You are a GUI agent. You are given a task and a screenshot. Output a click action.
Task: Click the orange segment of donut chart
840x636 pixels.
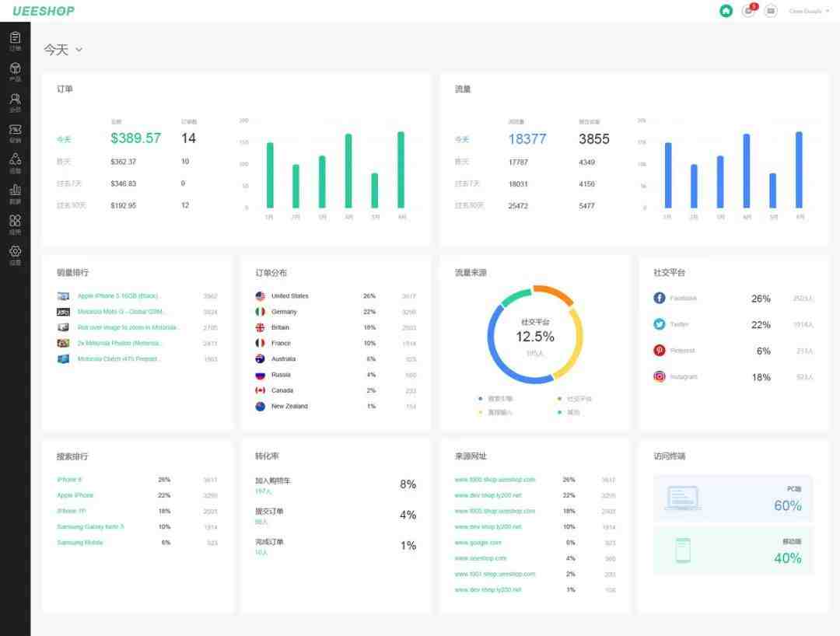[x=554, y=295]
